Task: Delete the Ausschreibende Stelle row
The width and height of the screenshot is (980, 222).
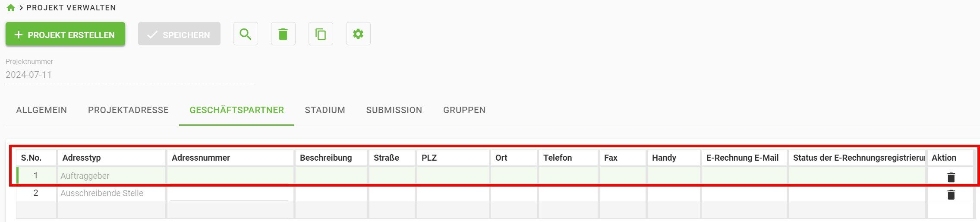Action: click(951, 195)
